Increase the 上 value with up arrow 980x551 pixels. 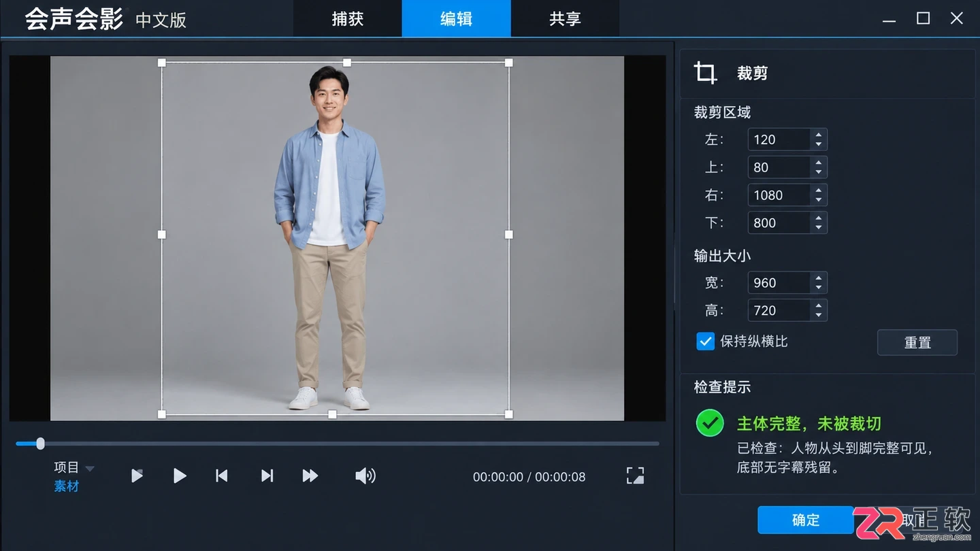coord(819,162)
